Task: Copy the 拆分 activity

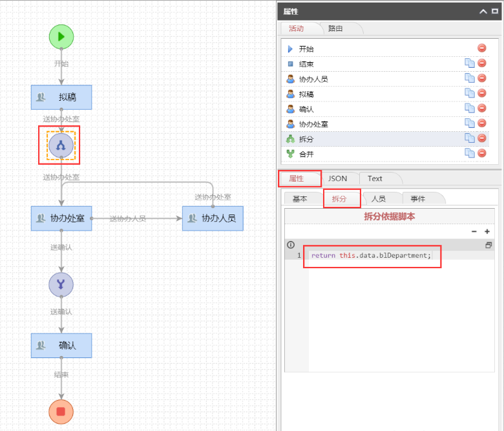Action: tap(470, 139)
